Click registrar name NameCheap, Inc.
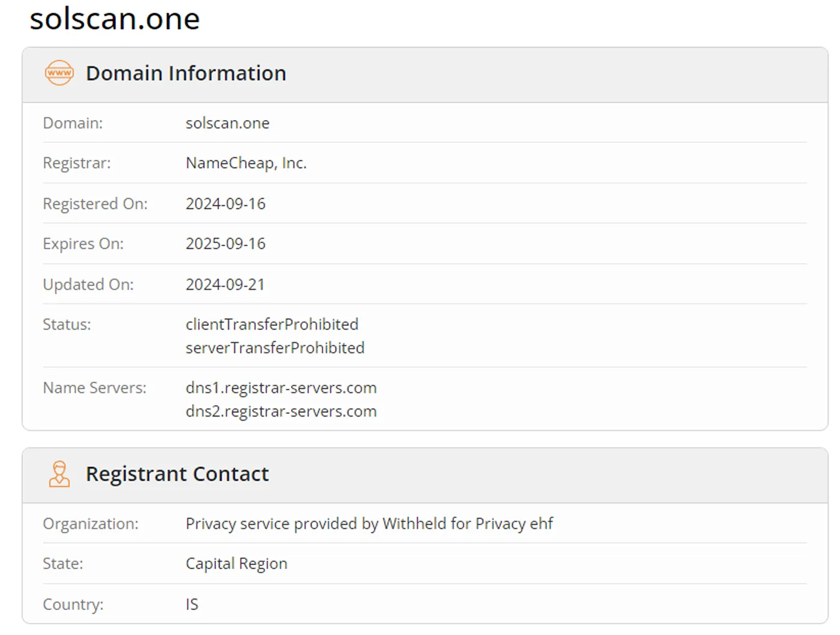The image size is (840, 635). tap(246, 163)
